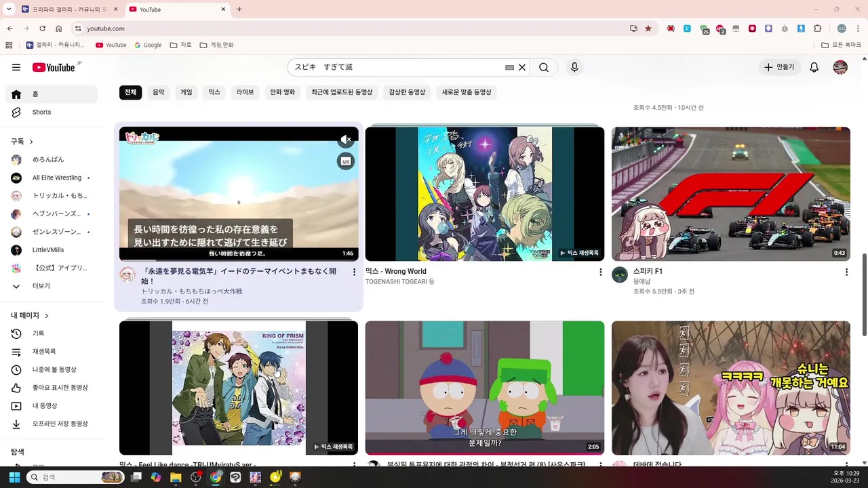Select the 만화 영화 filter chip
Image resolution: width=868 pixels, height=488 pixels.
(x=283, y=92)
